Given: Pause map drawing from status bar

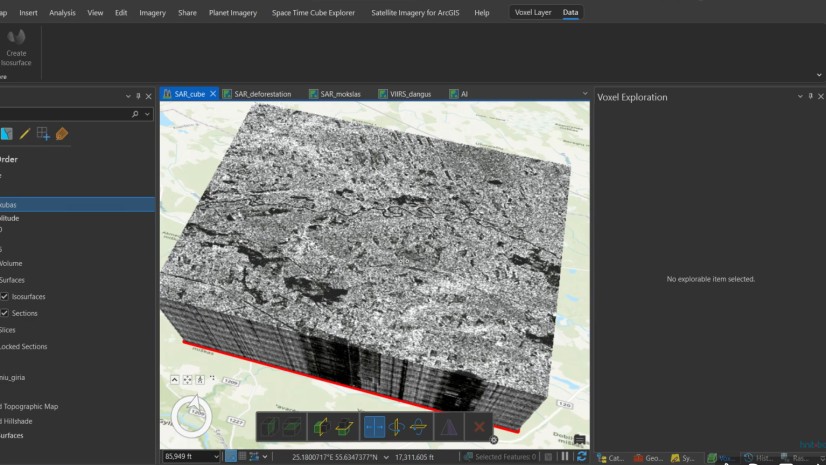Looking at the screenshot, I should pyautogui.click(x=565, y=457).
